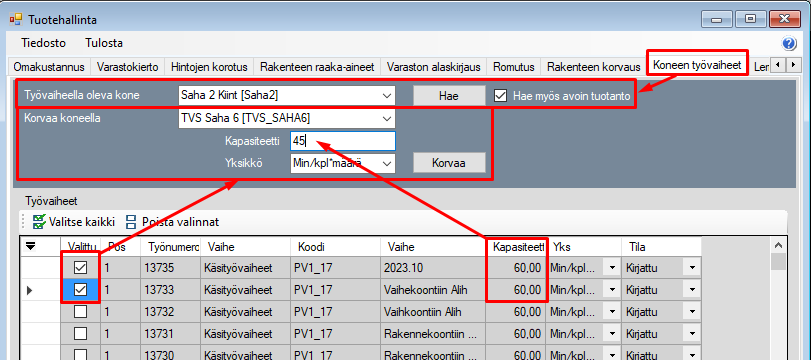Click 'Vaihkoontiin Alih' cell

(x=433, y=312)
